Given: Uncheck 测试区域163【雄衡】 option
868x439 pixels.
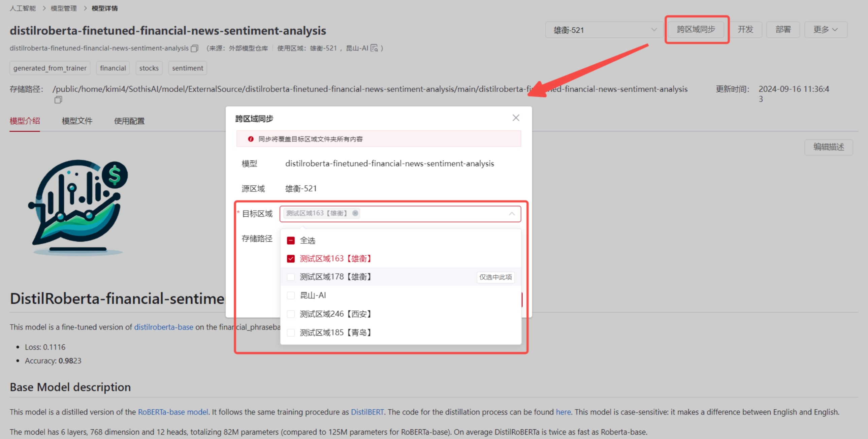Looking at the screenshot, I should (x=291, y=259).
